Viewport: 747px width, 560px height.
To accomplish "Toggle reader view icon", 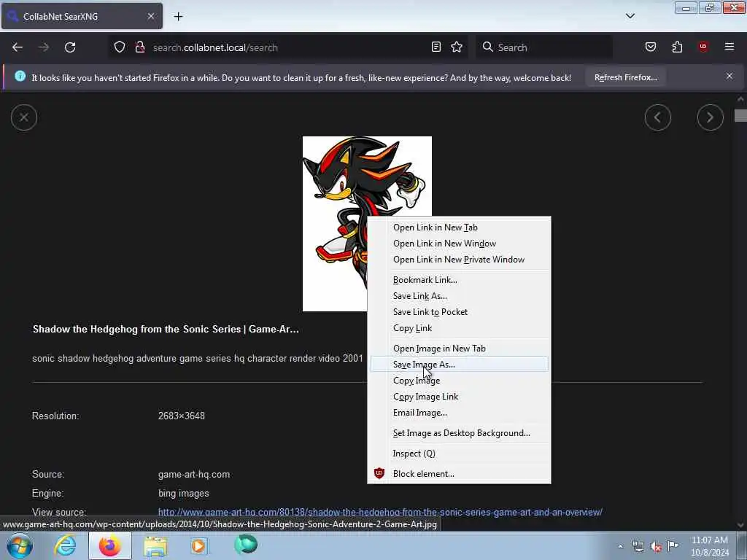I will (x=436, y=47).
